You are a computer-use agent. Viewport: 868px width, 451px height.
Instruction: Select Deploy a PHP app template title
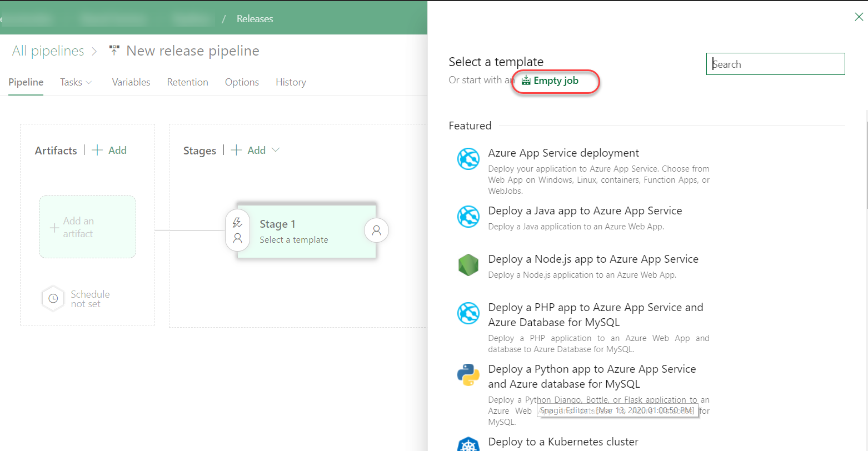click(x=596, y=314)
